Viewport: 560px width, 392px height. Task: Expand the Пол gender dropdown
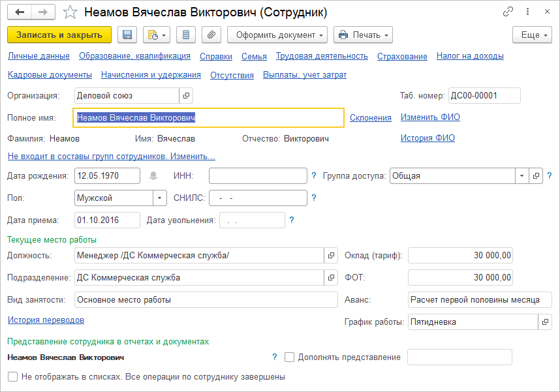click(160, 198)
